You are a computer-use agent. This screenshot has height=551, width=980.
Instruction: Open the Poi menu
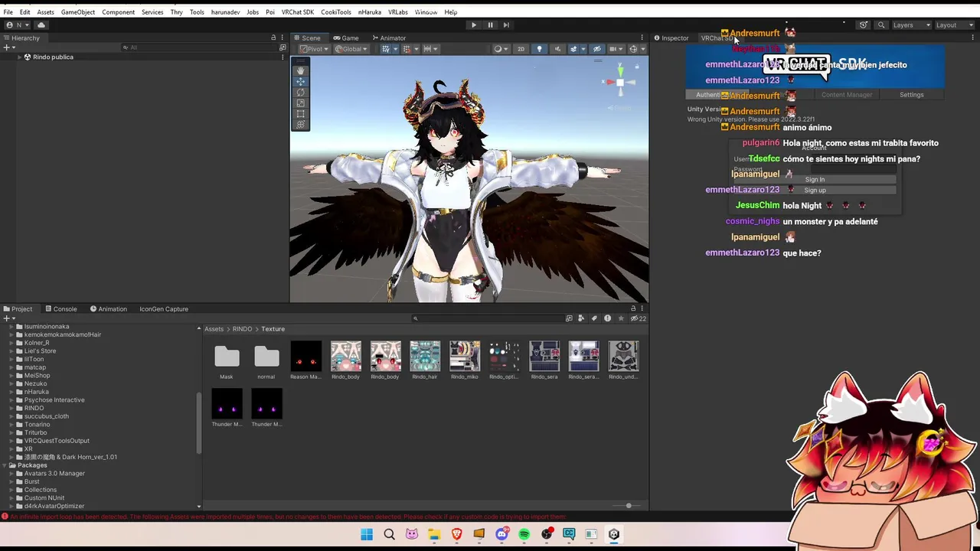[270, 12]
